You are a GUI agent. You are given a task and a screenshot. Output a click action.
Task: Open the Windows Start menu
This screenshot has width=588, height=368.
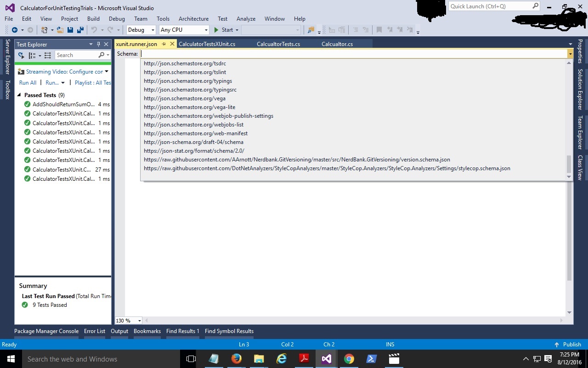pyautogui.click(x=11, y=359)
